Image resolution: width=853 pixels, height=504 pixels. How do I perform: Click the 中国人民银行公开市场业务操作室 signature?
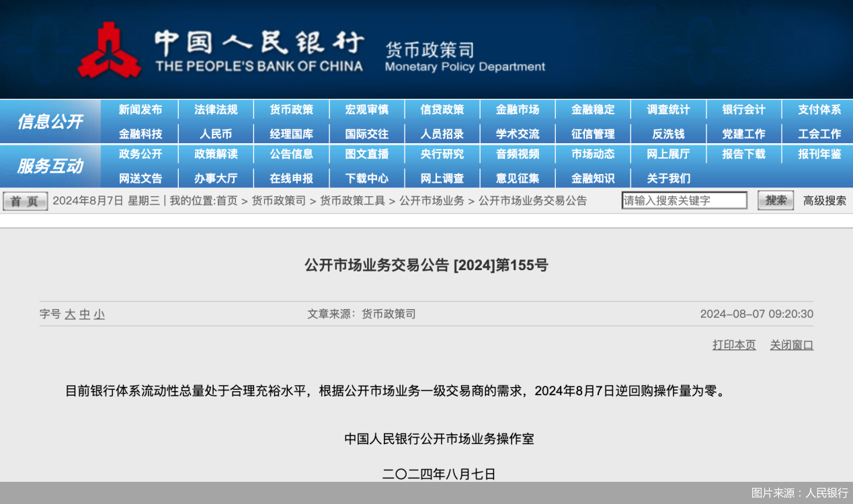pos(440,439)
